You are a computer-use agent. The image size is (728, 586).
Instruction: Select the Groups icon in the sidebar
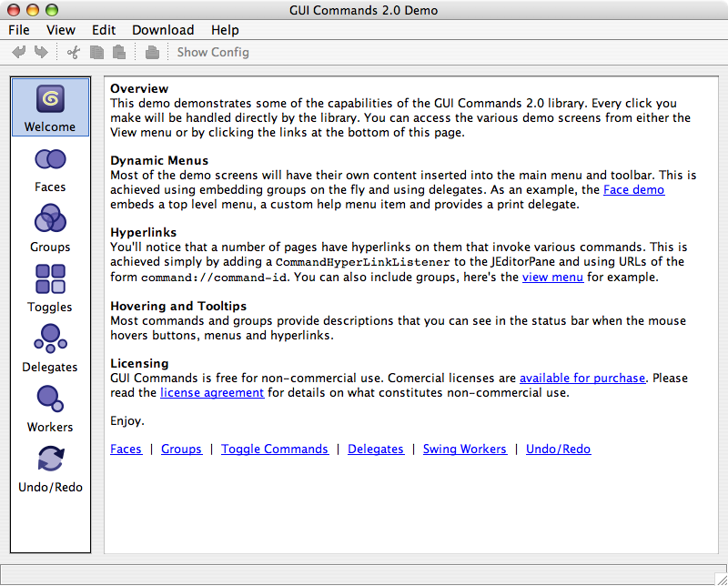[50, 219]
